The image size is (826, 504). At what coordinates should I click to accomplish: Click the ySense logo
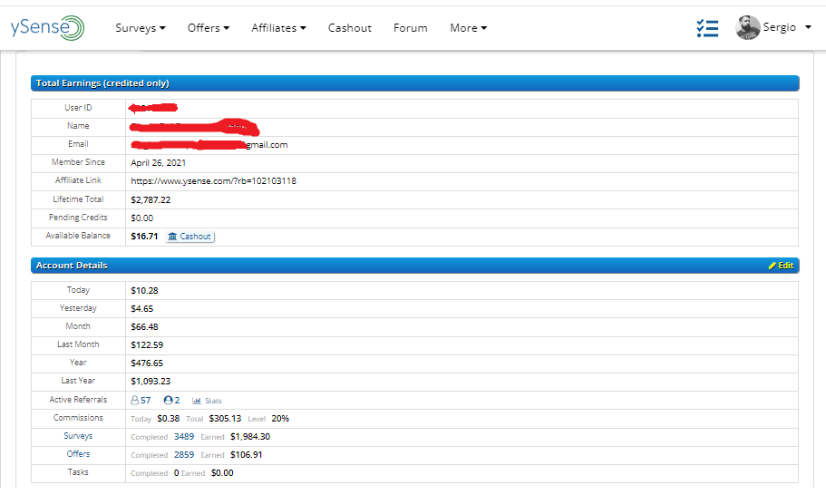(47, 27)
